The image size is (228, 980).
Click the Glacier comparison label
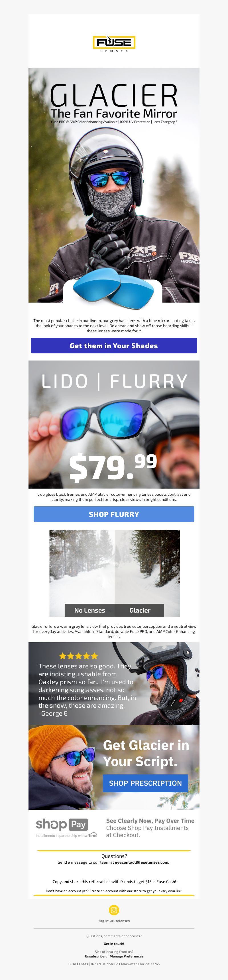click(x=140, y=610)
